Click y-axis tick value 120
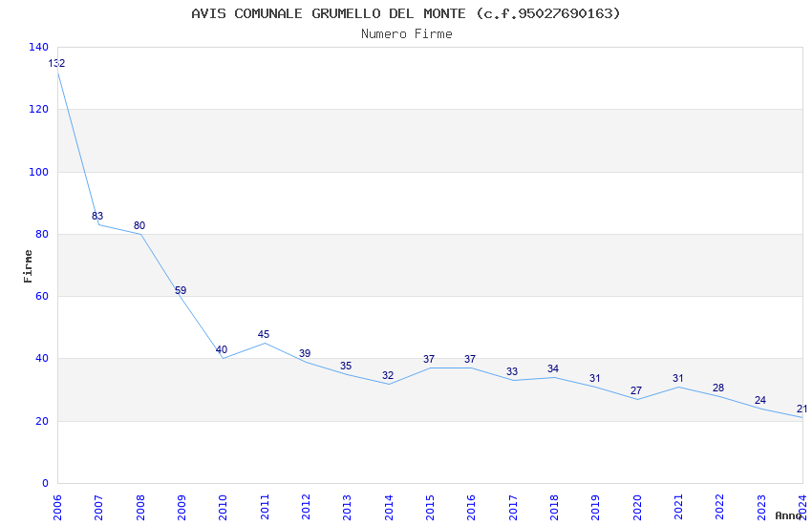 click(39, 109)
